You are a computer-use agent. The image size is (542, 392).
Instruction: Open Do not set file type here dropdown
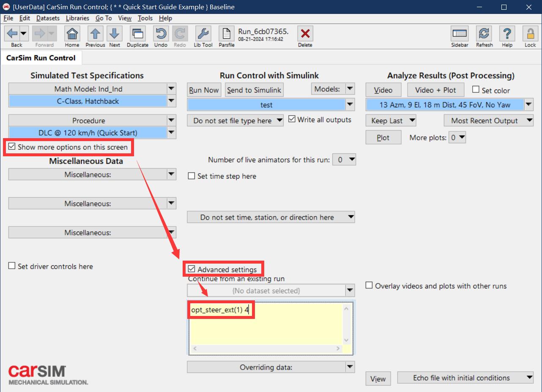[x=236, y=120]
